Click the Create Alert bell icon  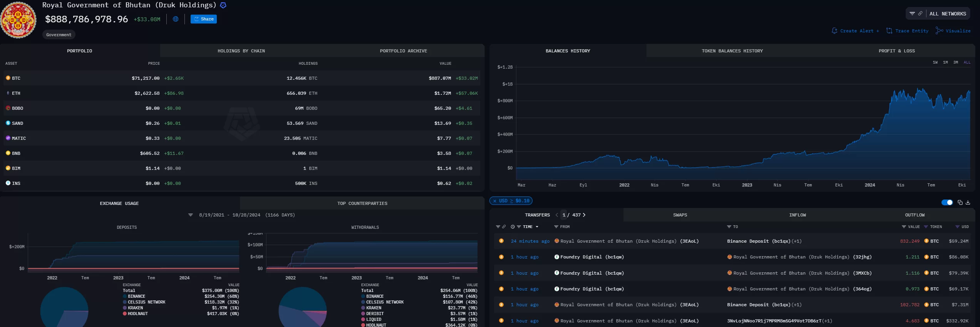point(834,31)
